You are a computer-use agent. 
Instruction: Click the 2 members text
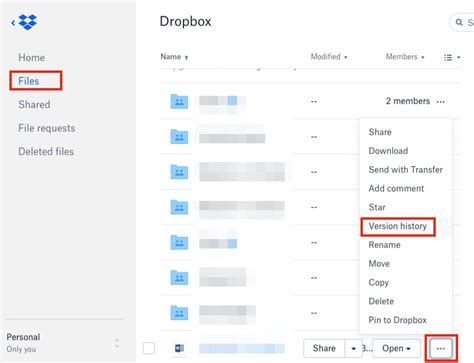pos(408,101)
